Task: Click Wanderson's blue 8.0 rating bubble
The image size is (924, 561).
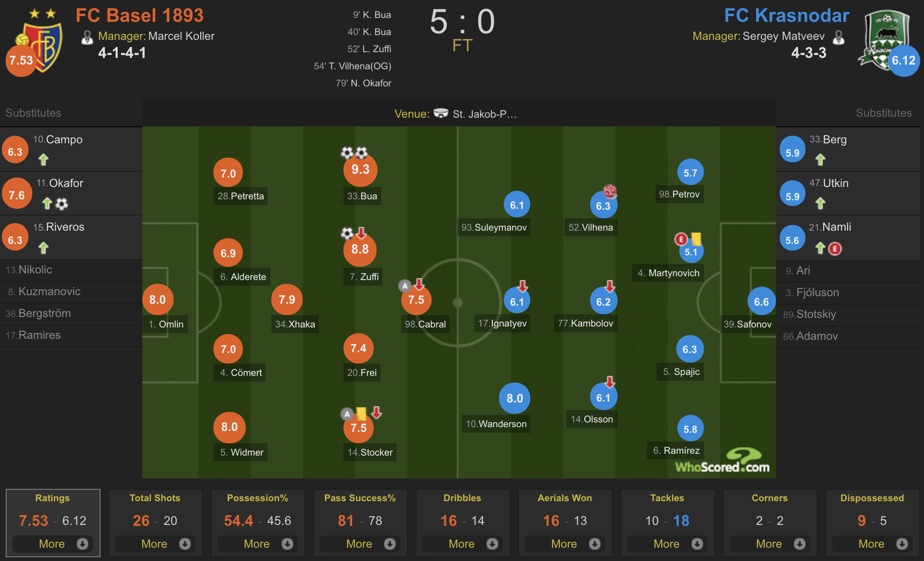Action: tap(514, 398)
